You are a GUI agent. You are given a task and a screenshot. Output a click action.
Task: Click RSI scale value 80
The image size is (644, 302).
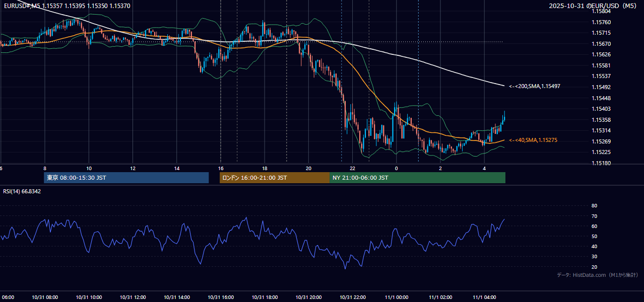tap(594, 206)
